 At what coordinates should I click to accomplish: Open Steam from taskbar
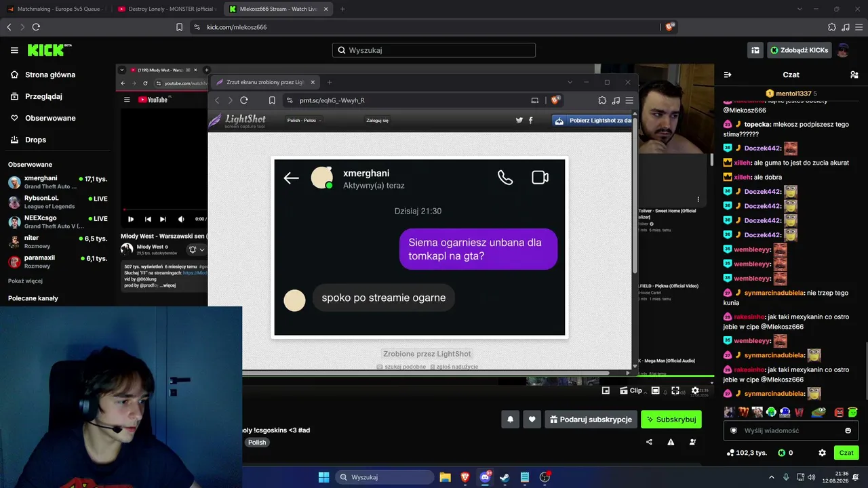pos(505,477)
